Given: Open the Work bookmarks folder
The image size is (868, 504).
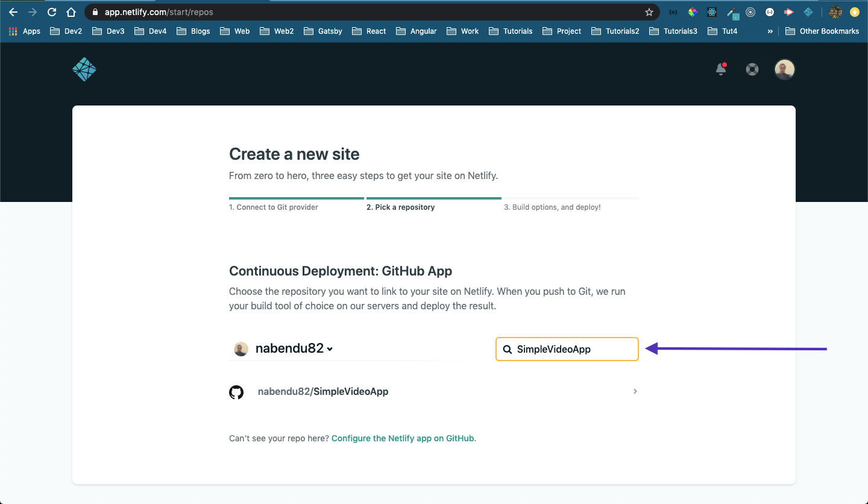Looking at the screenshot, I should click(462, 31).
